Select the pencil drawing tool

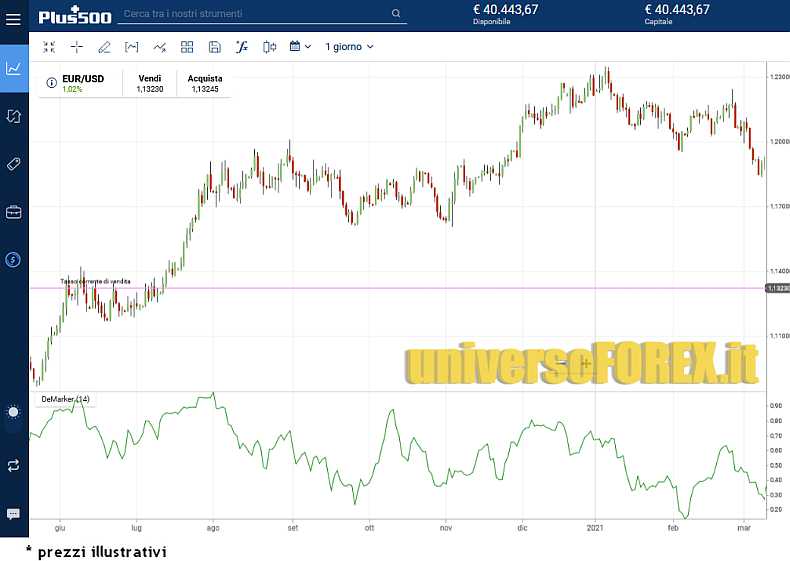104,47
